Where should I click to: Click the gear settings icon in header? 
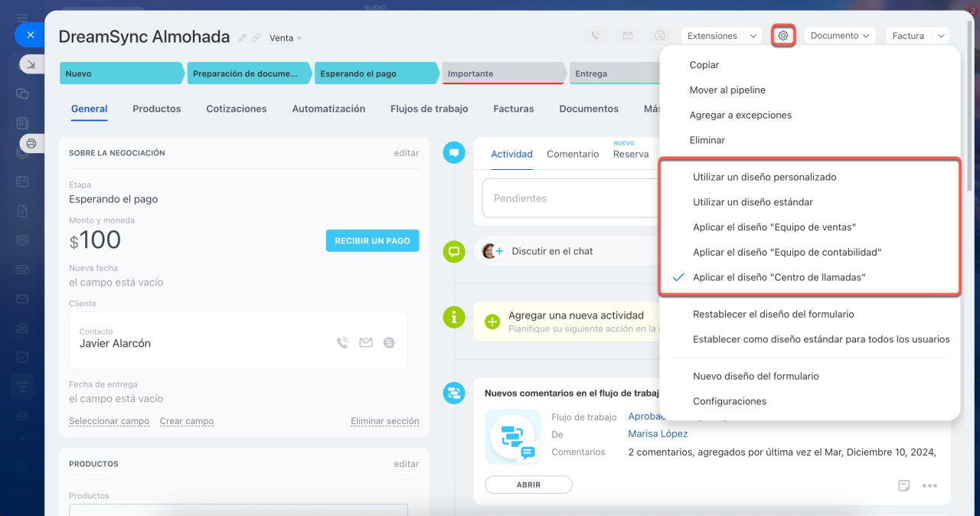pos(782,35)
